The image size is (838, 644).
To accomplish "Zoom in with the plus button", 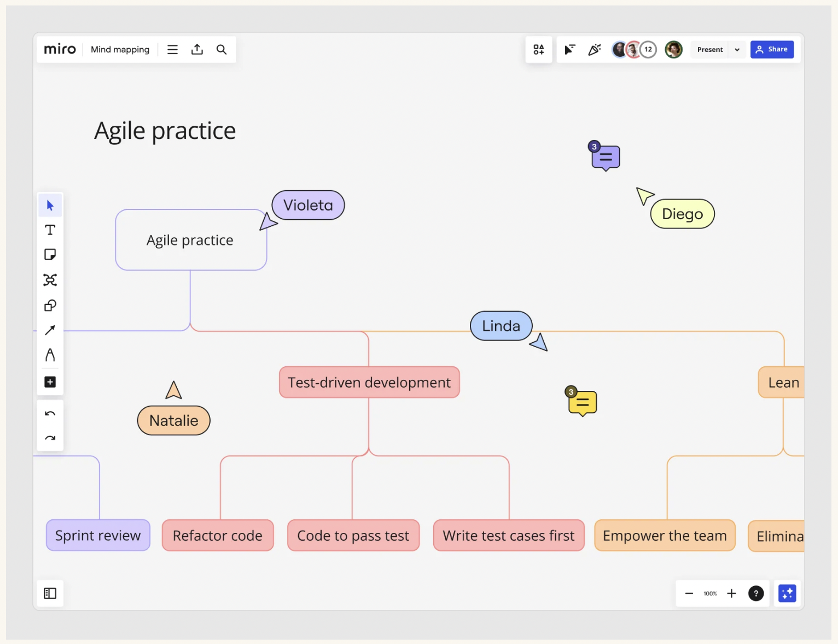I will [x=731, y=593].
